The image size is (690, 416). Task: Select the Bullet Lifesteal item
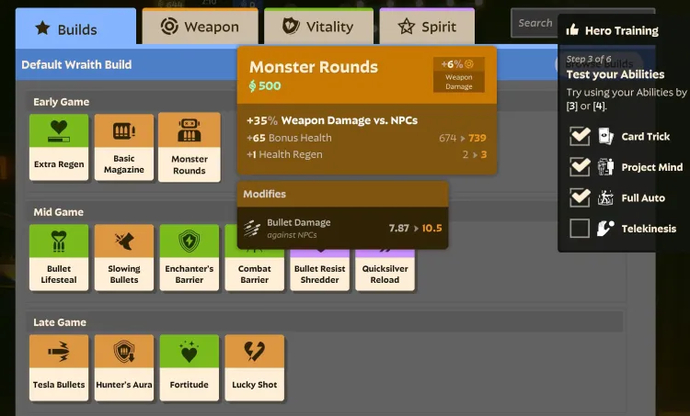tap(59, 257)
